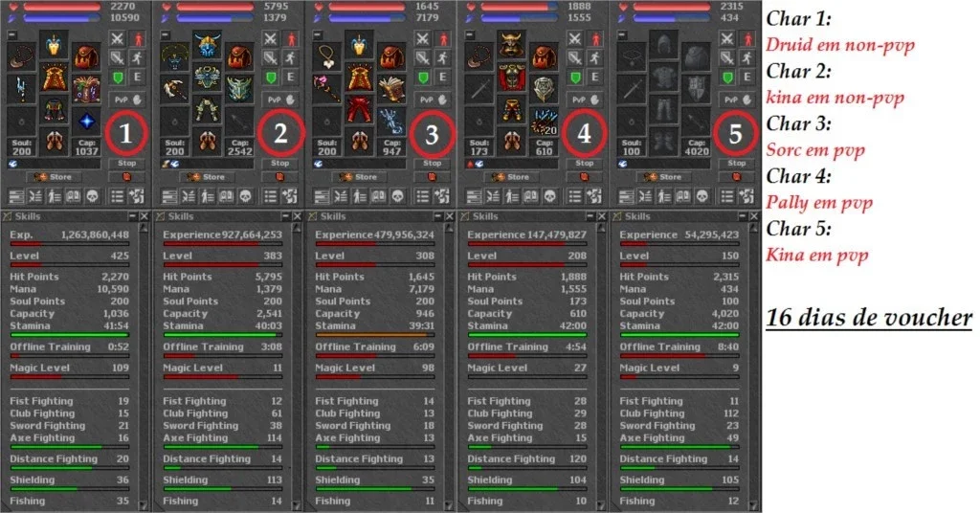Image resolution: width=980 pixels, height=513 pixels.
Task: Open skull icon in Cap 2542 panel
Action: [x=246, y=197]
